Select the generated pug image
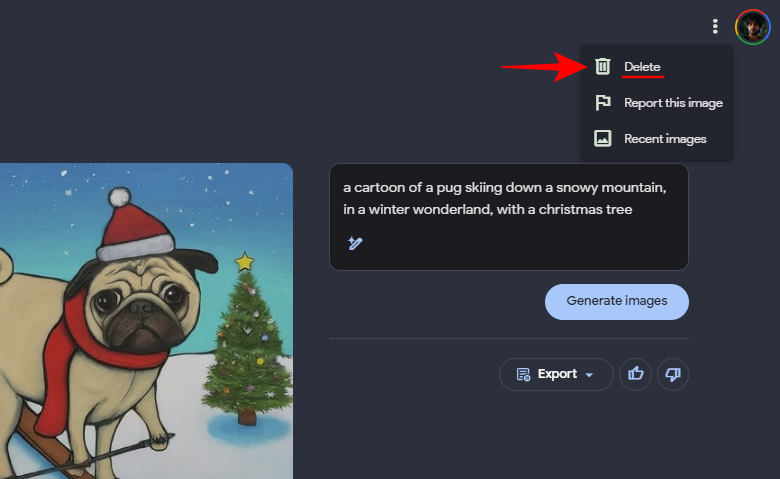Viewport: 780px width, 479px height. (x=146, y=321)
